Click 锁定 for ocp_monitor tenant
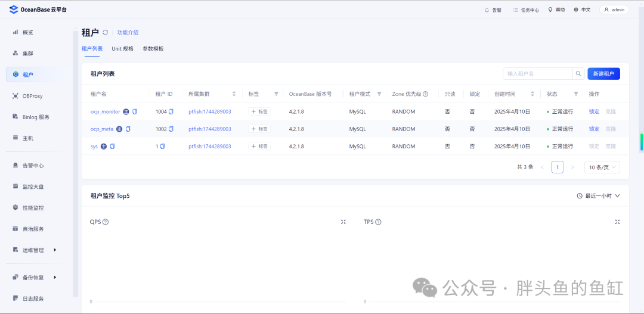644x314 pixels. [594, 111]
